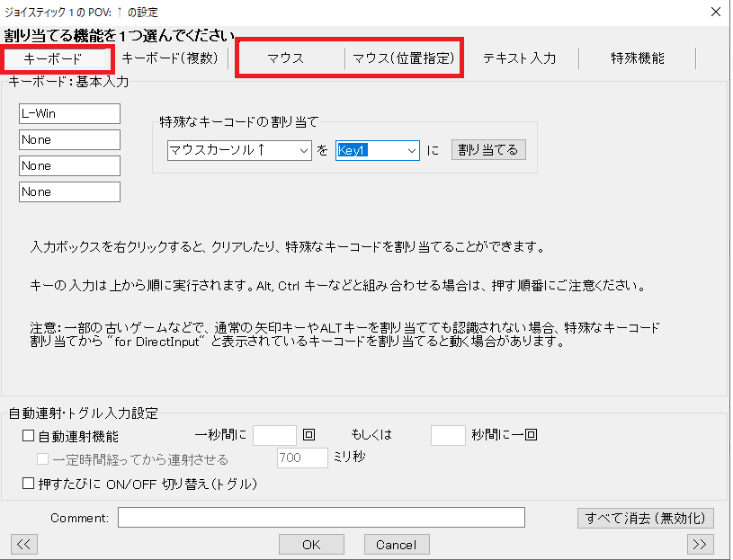Enable 押すたびに ON/OFF 切り替え toggle checkbox
Viewport: 733px width, 560px height.
coord(29,483)
